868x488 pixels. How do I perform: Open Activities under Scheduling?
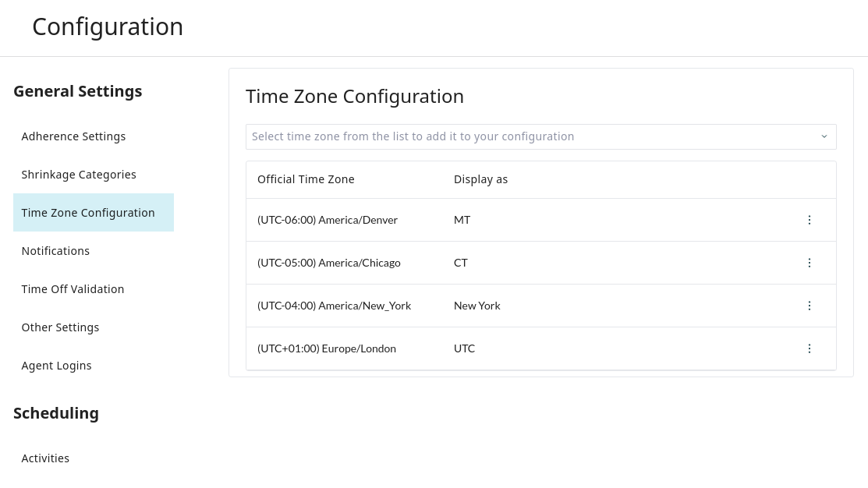(45, 458)
